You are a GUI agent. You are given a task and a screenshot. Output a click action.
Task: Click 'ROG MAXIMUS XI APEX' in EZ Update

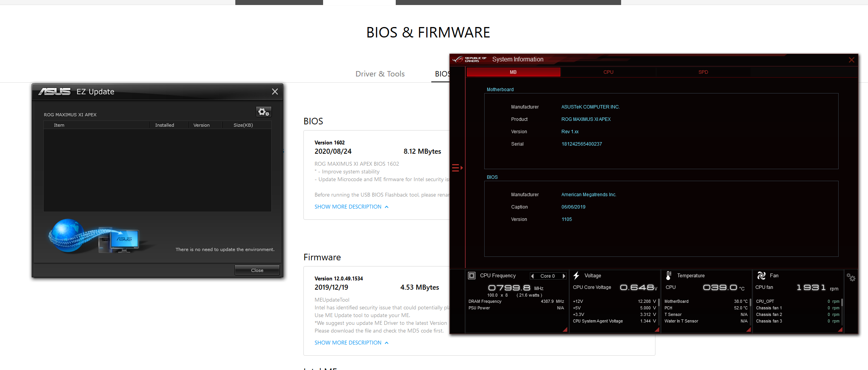point(70,115)
